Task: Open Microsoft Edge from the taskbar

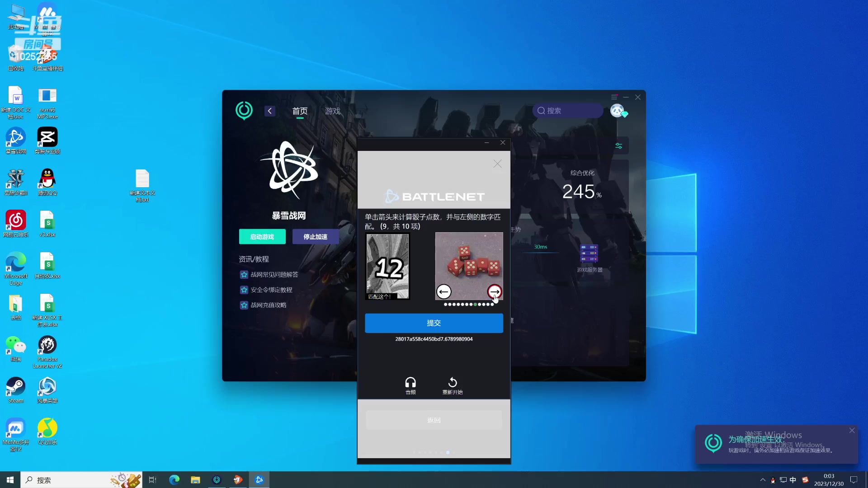Action: click(x=174, y=480)
